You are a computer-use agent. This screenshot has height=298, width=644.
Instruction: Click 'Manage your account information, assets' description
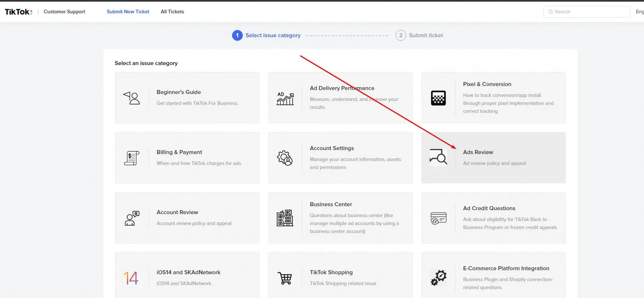355,163
